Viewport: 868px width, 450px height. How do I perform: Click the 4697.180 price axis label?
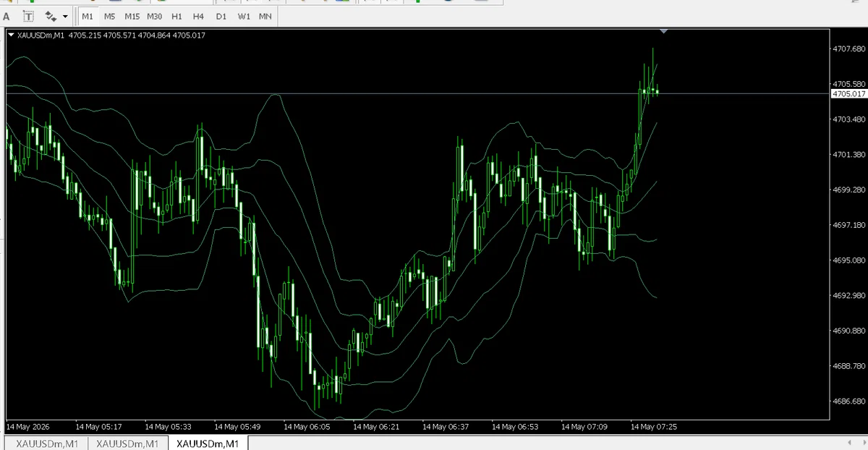point(849,225)
